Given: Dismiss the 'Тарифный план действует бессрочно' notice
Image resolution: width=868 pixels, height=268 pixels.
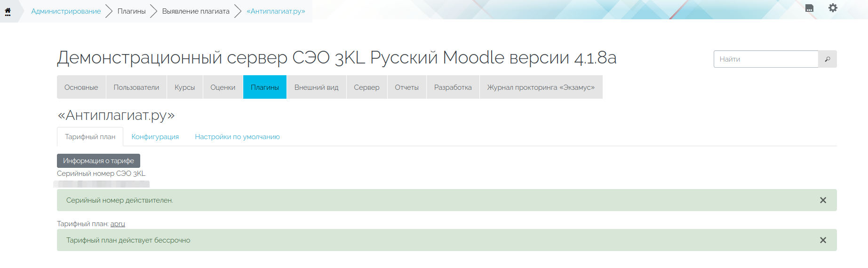Looking at the screenshot, I should click(x=823, y=240).
